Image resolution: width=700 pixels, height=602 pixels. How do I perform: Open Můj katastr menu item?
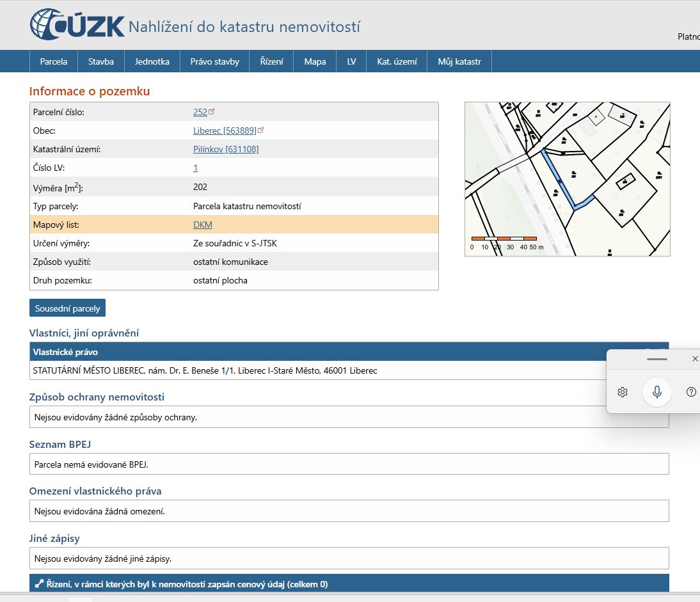(459, 61)
